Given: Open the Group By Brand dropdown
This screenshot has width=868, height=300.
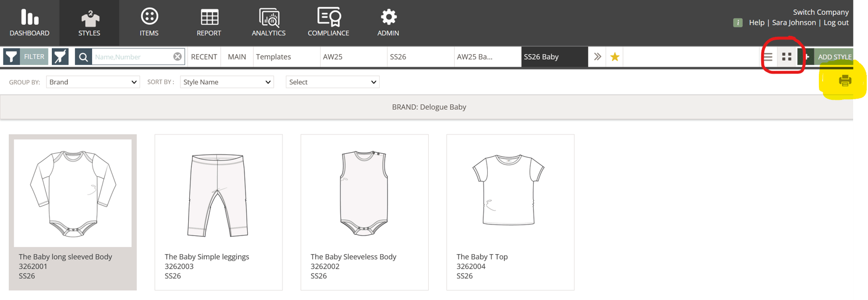Looking at the screenshot, I should [x=93, y=82].
